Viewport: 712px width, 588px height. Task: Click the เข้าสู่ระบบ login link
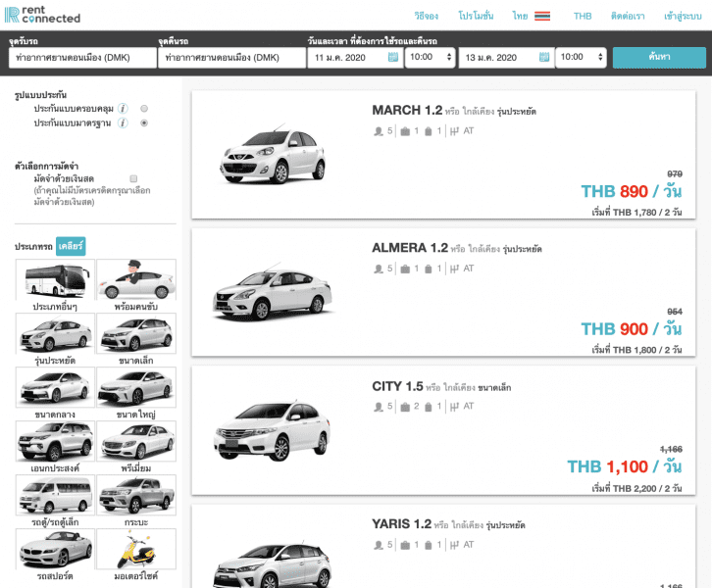683,17
